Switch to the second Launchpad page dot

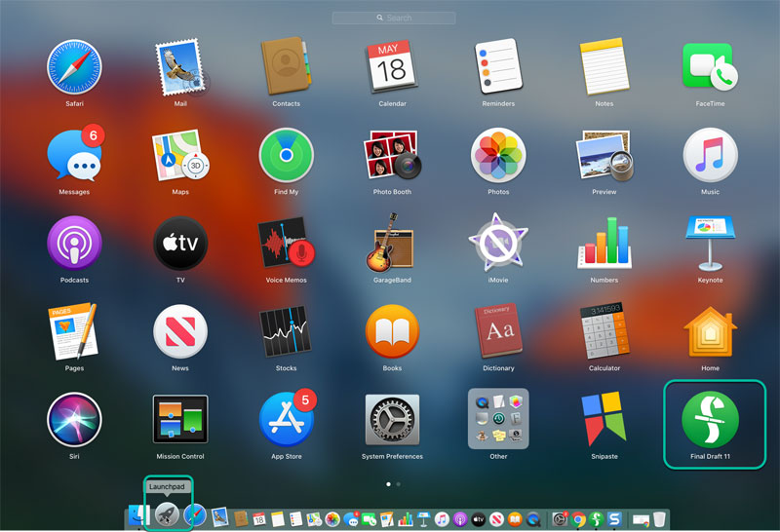tap(399, 484)
